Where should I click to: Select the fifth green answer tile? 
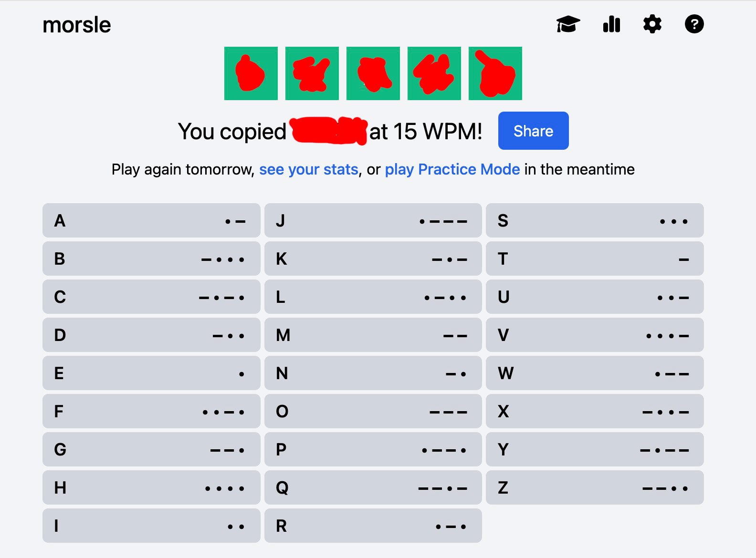[495, 73]
